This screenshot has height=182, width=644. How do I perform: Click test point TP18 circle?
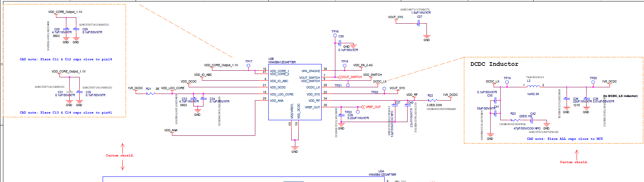point(345,65)
